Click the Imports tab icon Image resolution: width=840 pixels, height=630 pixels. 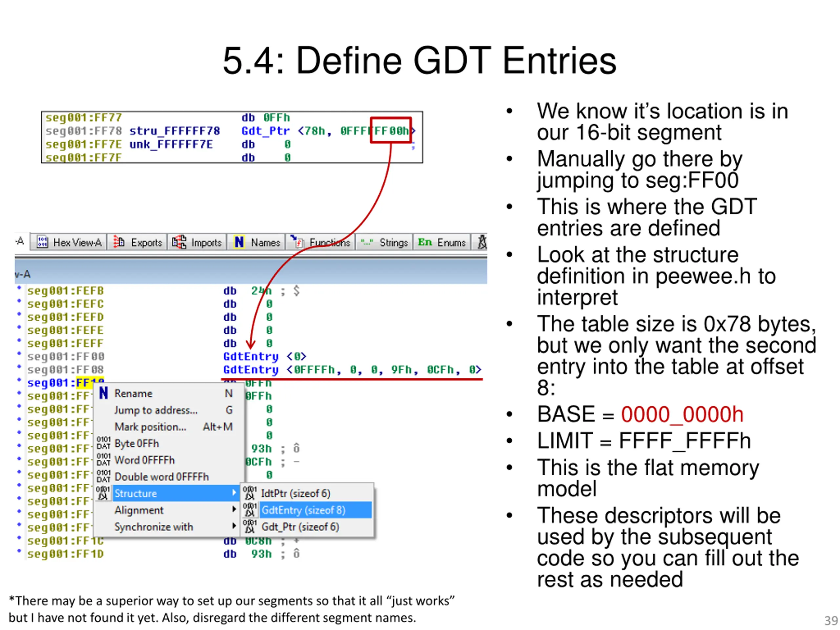[179, 241]
